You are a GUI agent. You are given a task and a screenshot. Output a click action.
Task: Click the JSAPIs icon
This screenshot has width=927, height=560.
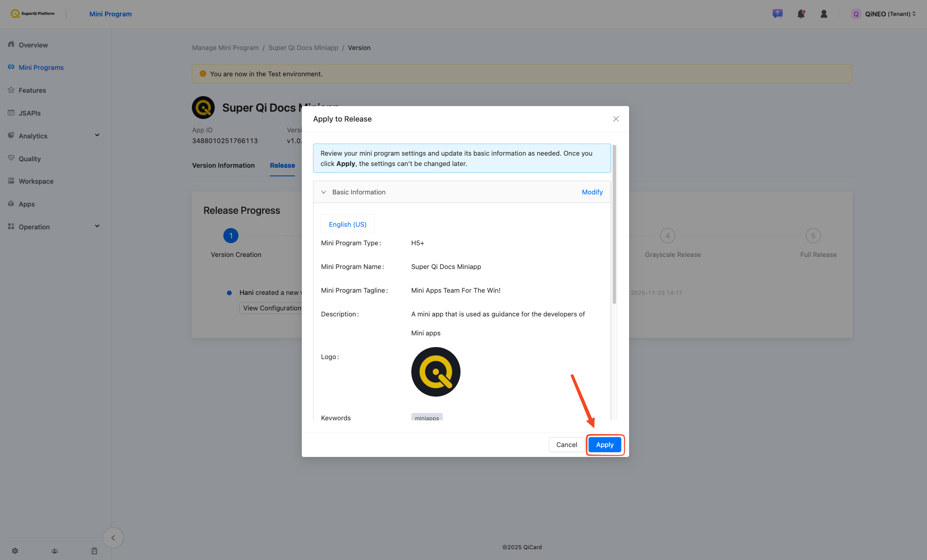(11, 113)
